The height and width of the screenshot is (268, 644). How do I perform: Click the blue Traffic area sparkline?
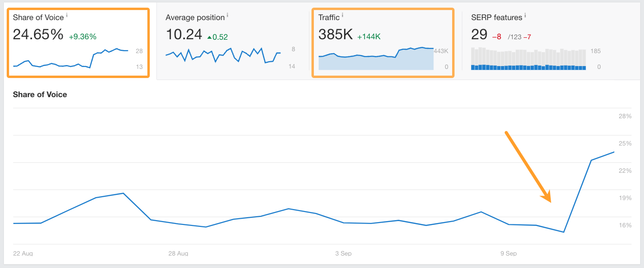click(x=376, y=59)
